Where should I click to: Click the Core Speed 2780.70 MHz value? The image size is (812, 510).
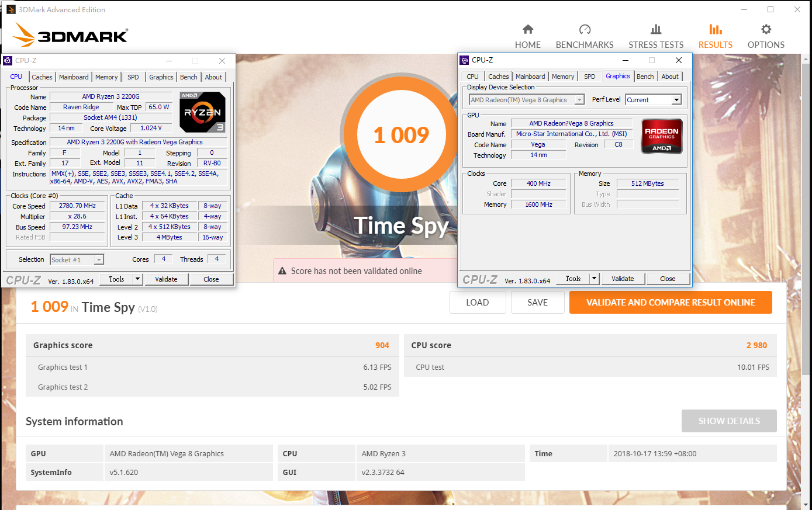click(77, 206)
